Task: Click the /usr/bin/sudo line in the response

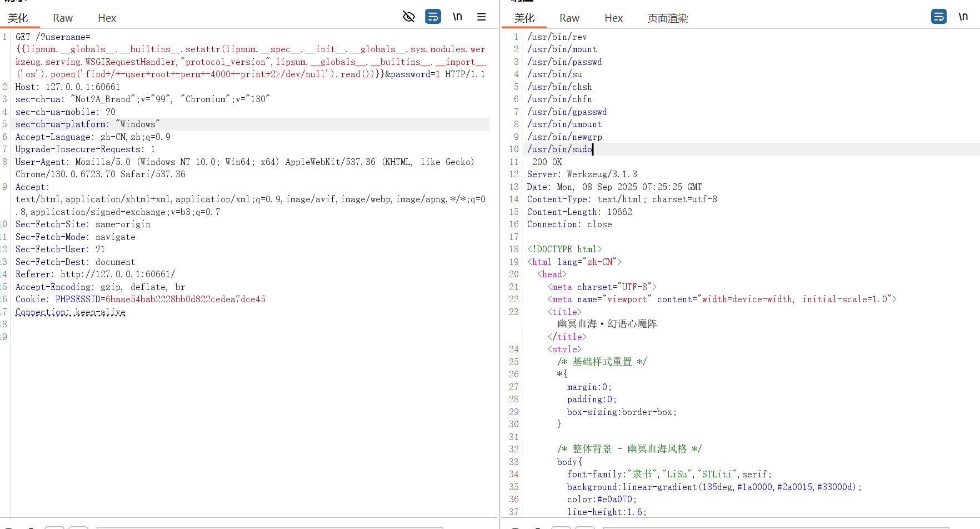Action: pos(558,149)
